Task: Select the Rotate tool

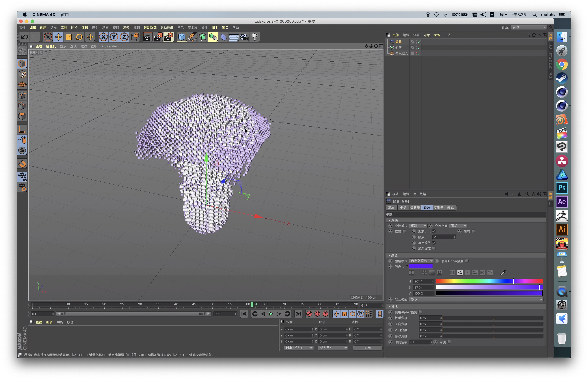Action: 79,37
